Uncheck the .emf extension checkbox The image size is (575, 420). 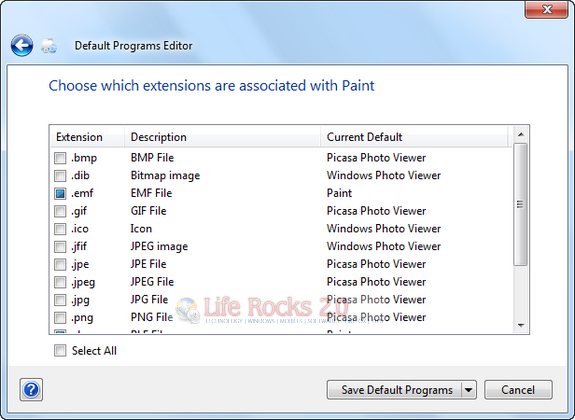pyautogui.click(x=60, y=193)
